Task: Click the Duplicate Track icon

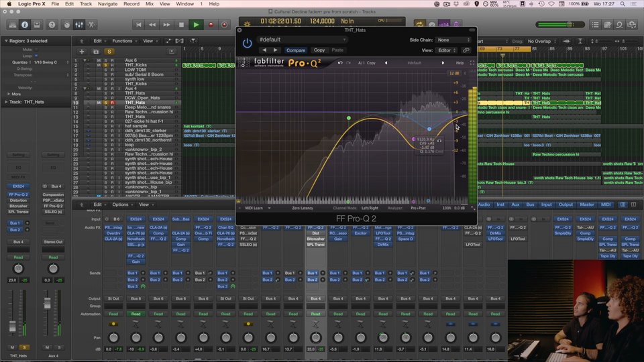Action: [x=96, y=52]
